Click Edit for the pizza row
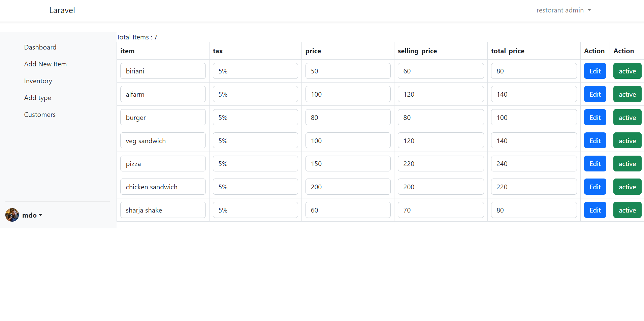Viewport: 644px width, 321px height. click(x=595, y=164)
